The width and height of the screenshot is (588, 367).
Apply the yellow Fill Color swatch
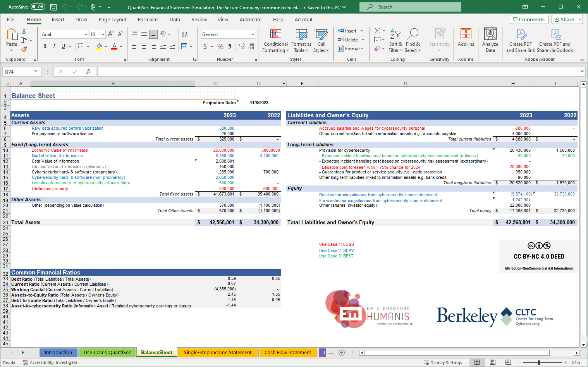pos(99,46)
